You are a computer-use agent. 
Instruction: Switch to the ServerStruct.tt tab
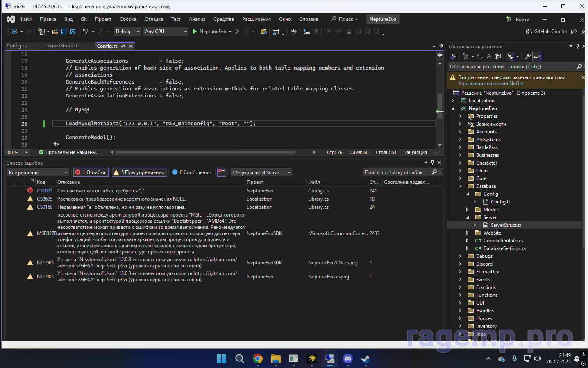click(62, 46)
